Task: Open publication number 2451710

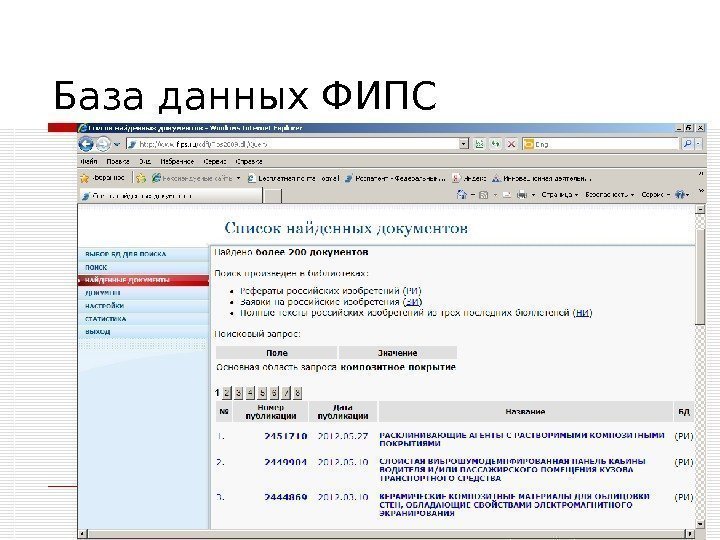Action: [x=286, y=436]
